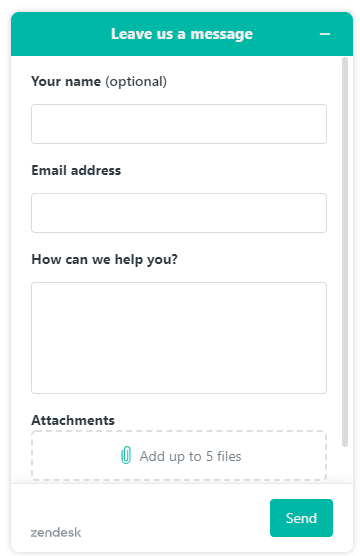Send the message with the Send button

pos(301,518)
